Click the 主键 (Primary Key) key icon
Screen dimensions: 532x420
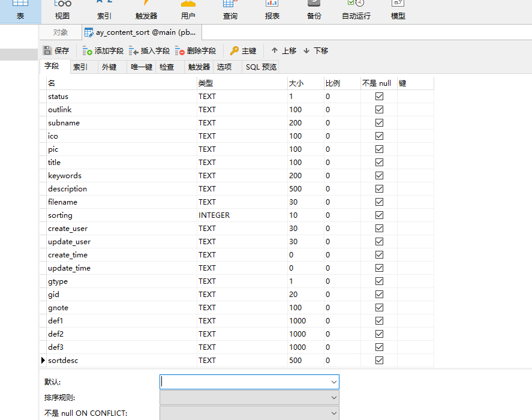(234, 50)
